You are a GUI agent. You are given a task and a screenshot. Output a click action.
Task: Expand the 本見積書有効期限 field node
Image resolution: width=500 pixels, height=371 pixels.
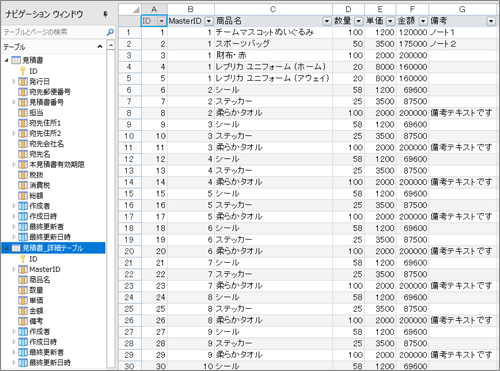click(x=14, y=164)
